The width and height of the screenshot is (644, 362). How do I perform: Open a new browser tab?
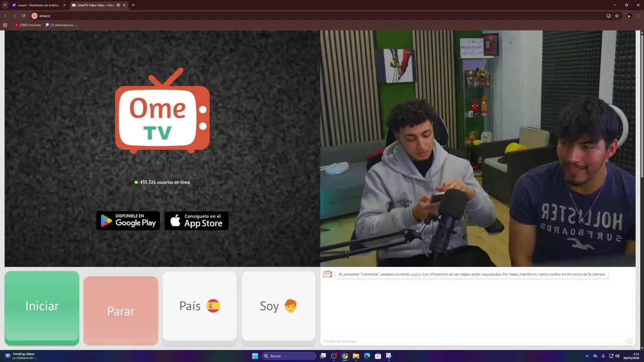click(133, 5)
